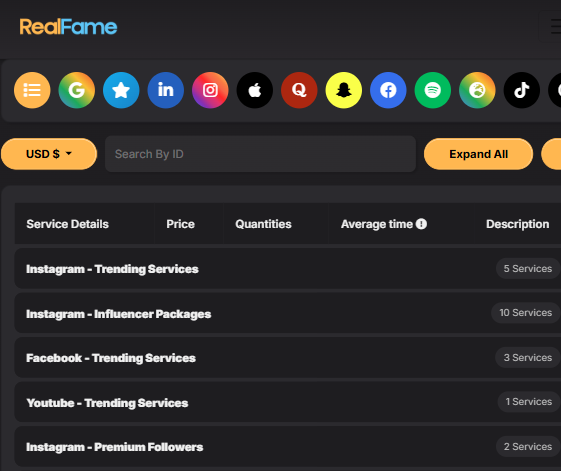Click the Price column header
The image size is (561, 471).
[189, 224]
